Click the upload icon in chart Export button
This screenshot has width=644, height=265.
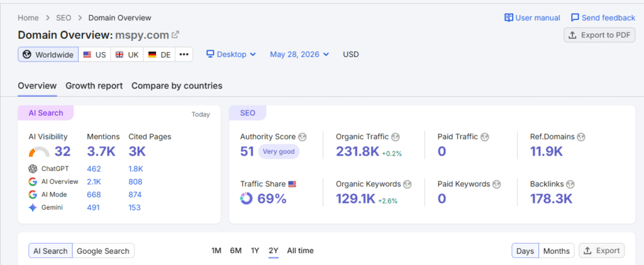587,251
